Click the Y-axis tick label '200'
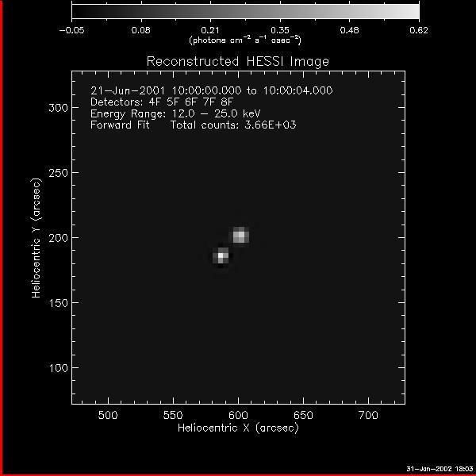 [58, 238]
